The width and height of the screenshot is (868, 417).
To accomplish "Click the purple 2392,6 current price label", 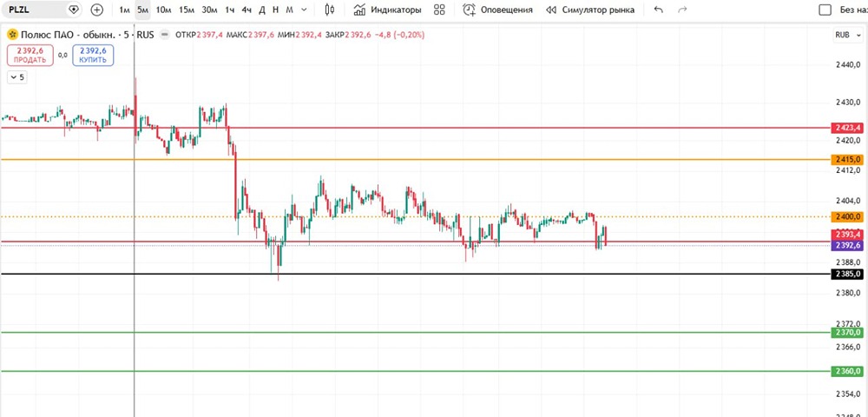I will click(847, 245).
